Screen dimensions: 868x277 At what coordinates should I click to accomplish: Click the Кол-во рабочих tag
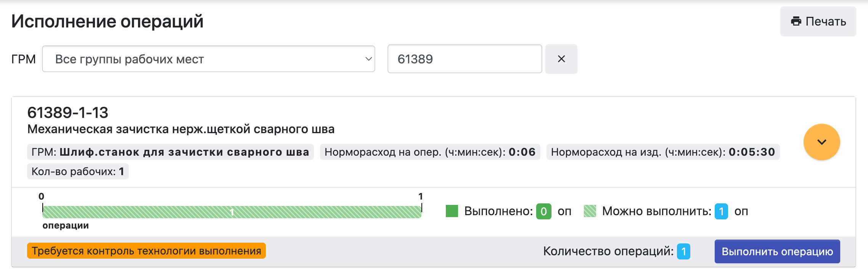[78, 171]
